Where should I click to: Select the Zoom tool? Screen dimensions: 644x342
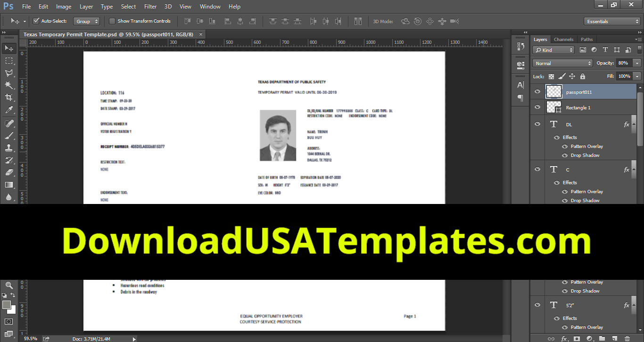click(x=8, y=285)
